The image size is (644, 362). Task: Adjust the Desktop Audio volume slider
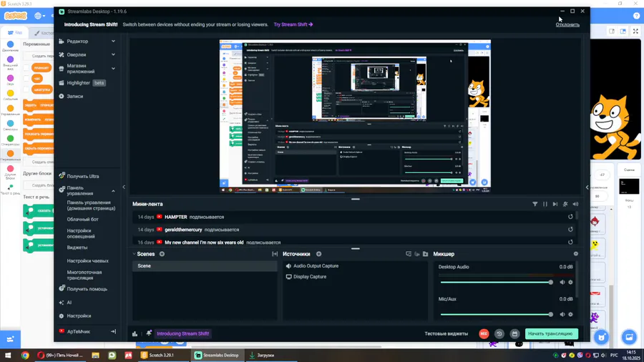click(x=497, y=283)
